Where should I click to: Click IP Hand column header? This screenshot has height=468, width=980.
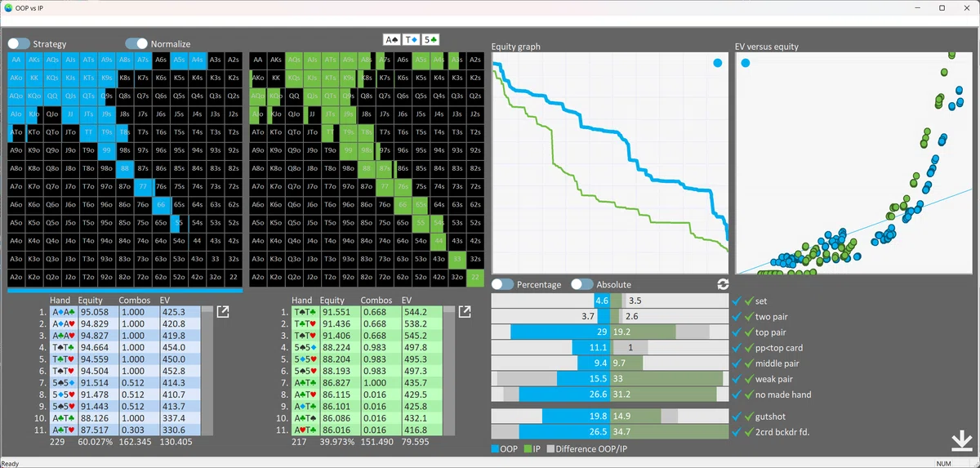302,301
